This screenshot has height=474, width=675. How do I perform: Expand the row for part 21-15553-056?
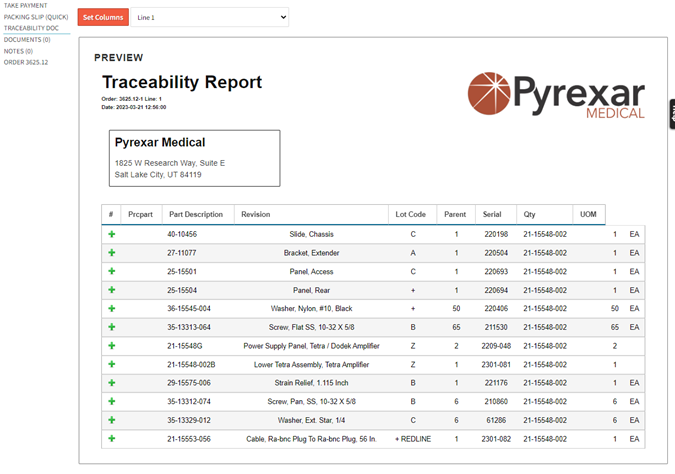coord(111,439)
